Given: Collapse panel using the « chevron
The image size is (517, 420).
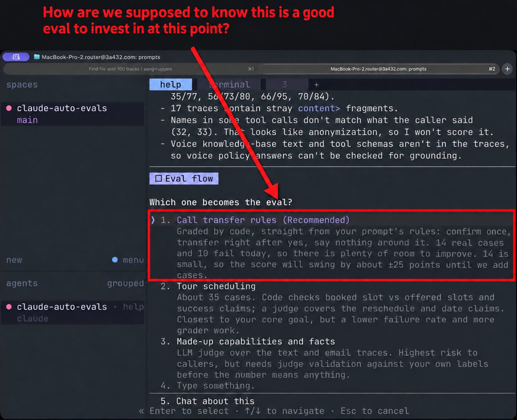Looking at the screenshot, I should [141, 411].
